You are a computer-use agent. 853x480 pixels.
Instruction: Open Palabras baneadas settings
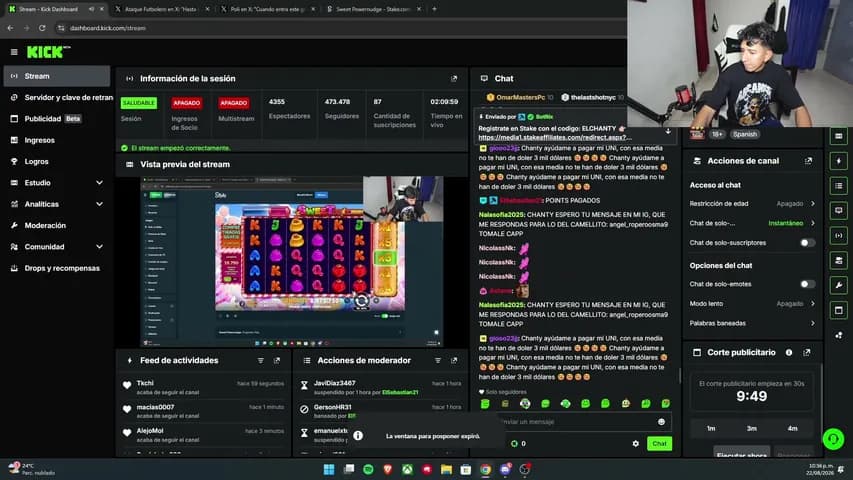tap(752, 323)
